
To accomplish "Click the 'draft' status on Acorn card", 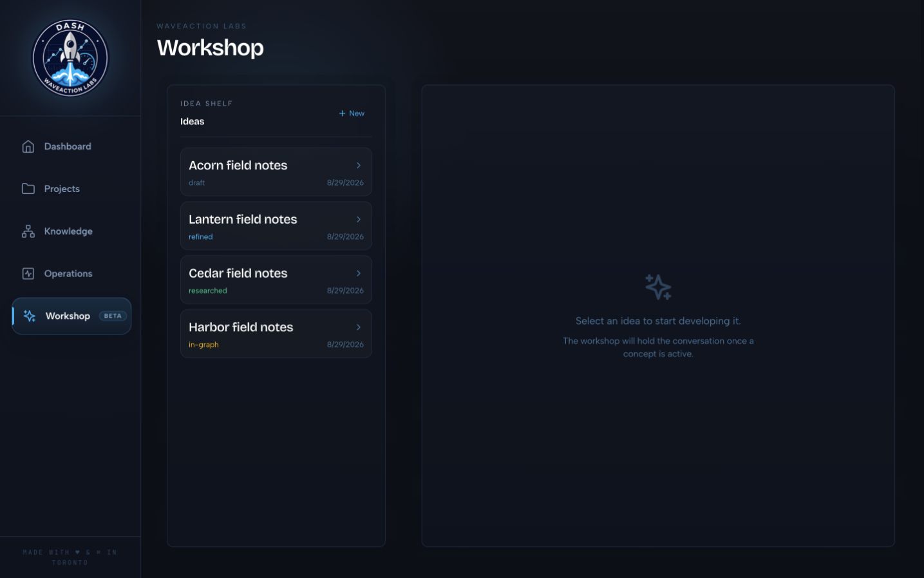I will coord(196,183).
